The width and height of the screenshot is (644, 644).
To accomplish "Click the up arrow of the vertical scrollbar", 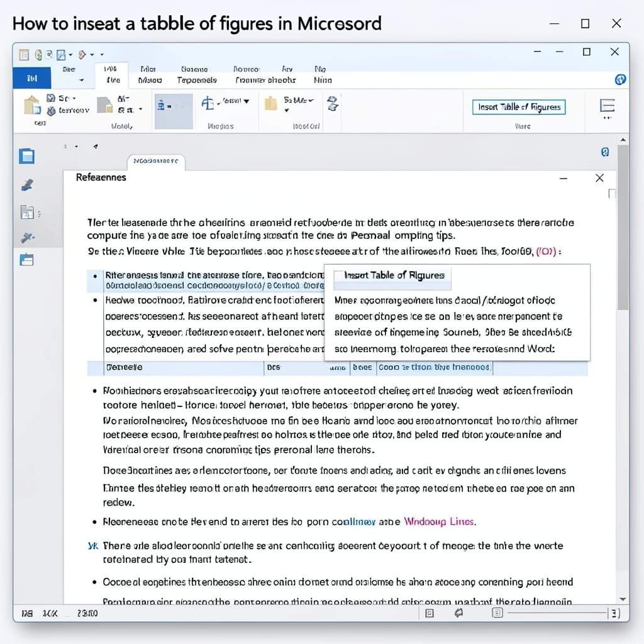I will pyautogui.click(x=623, y=140).
